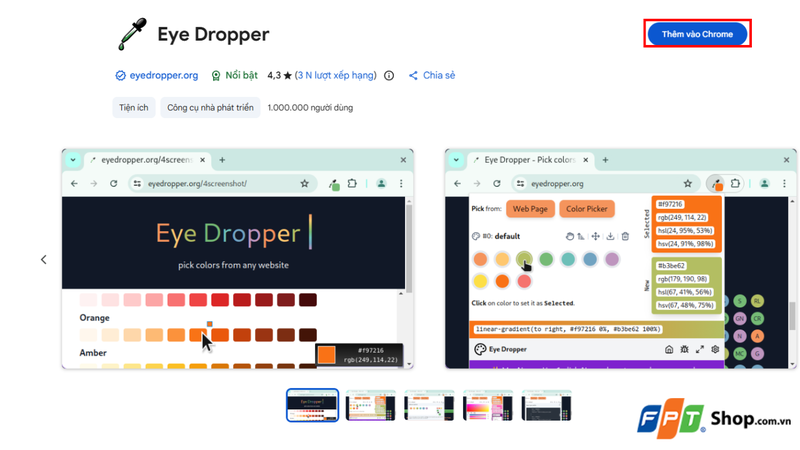Open the eyedropper.org developer link
The width and height of the screenshot is (800, 450).
(x=163, y=76)
